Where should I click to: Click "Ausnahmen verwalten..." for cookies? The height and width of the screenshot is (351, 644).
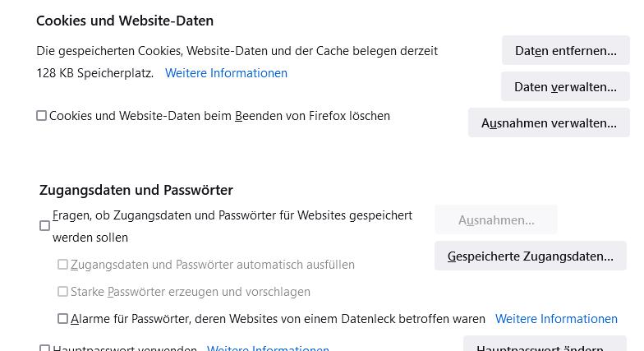[x=549, y=123]
